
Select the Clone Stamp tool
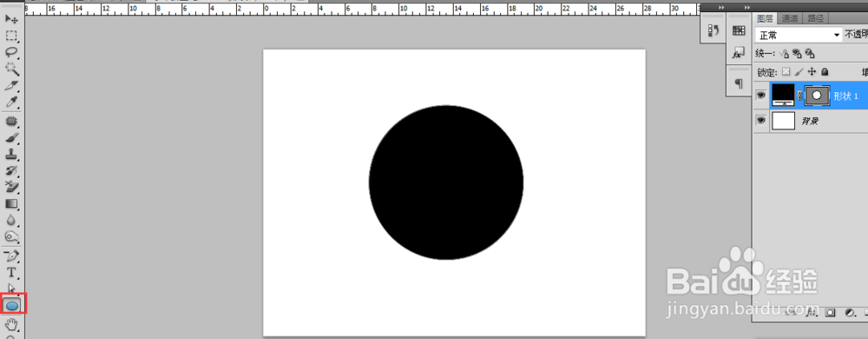11,154
